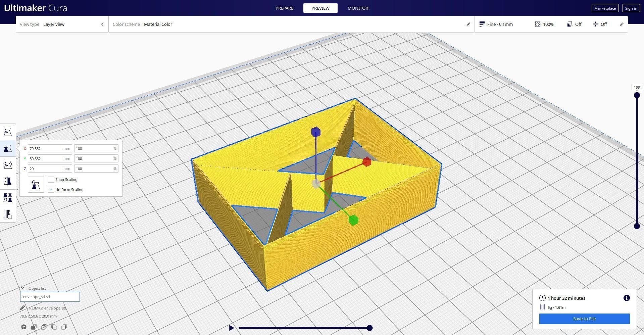Open Per Model Settings tool
This screenshot has height=335, width=644.
pos(8,198)
